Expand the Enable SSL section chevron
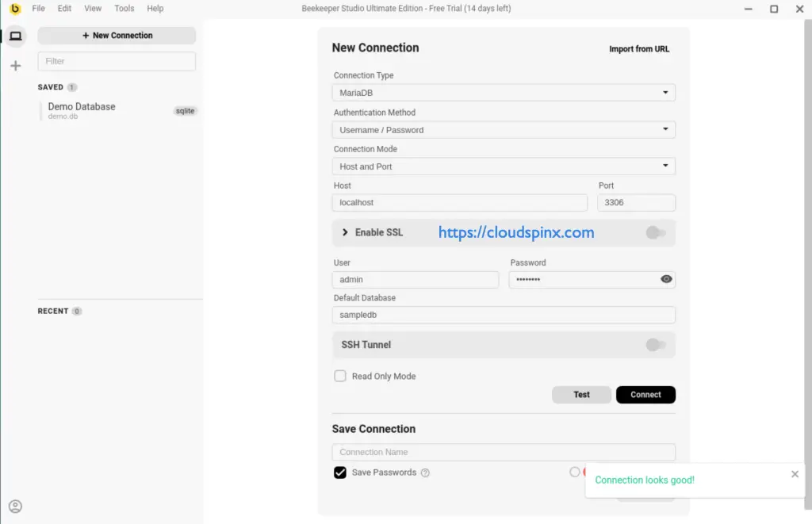812x524 pixels. 345,232
